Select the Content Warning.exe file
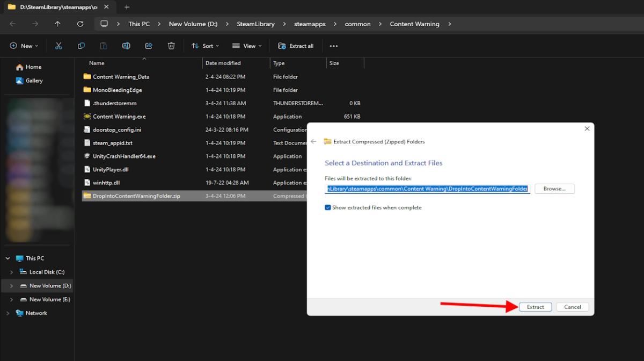The height and width of the screenshot is (361, 644). [x=119, y=117]
